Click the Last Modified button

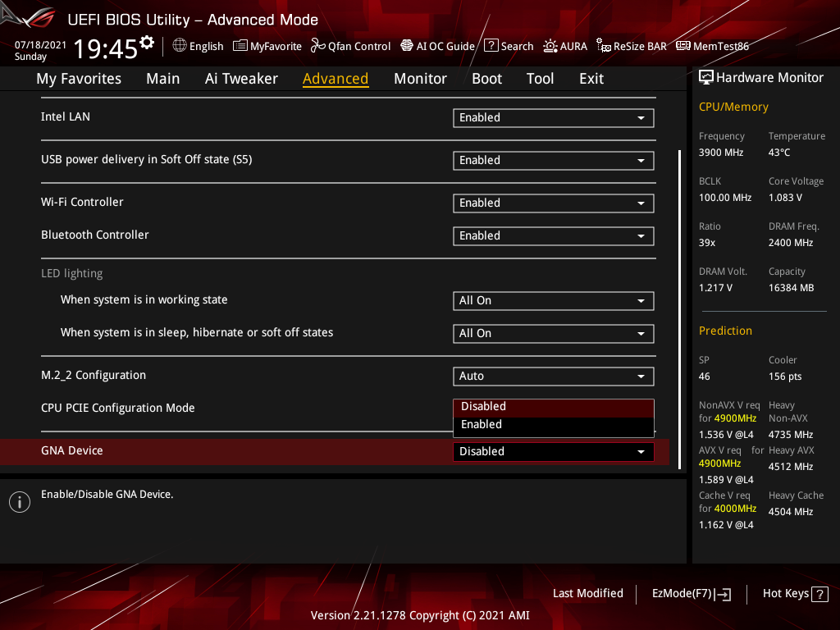tap(587, 593)
